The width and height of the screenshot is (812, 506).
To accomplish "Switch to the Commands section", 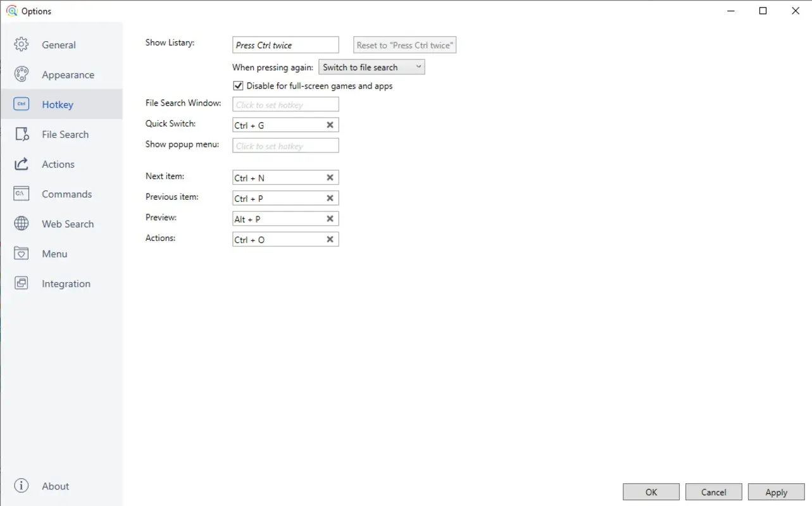I will pyautogui.click(x=66, y=194).
